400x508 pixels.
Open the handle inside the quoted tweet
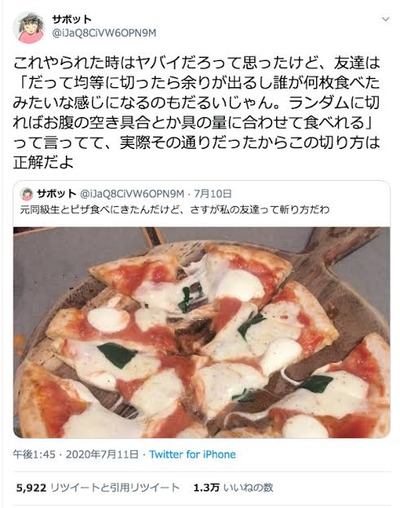(132, 193)
